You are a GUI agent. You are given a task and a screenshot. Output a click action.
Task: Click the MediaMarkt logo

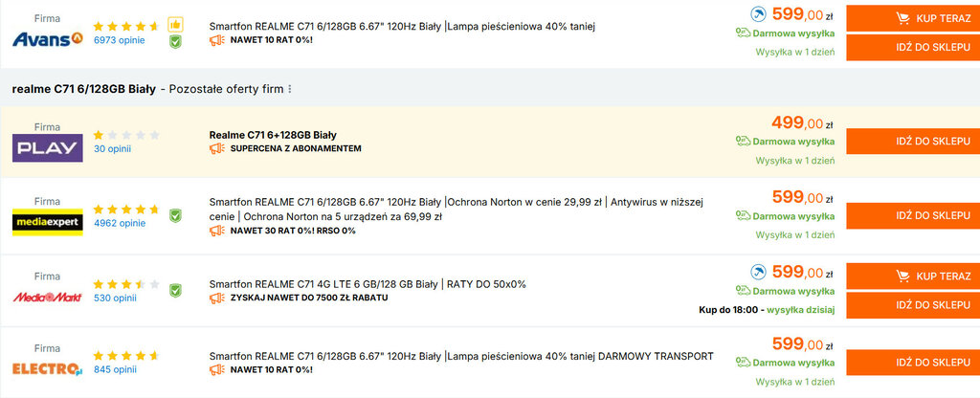pyautogui.click(x=47, y=298)
